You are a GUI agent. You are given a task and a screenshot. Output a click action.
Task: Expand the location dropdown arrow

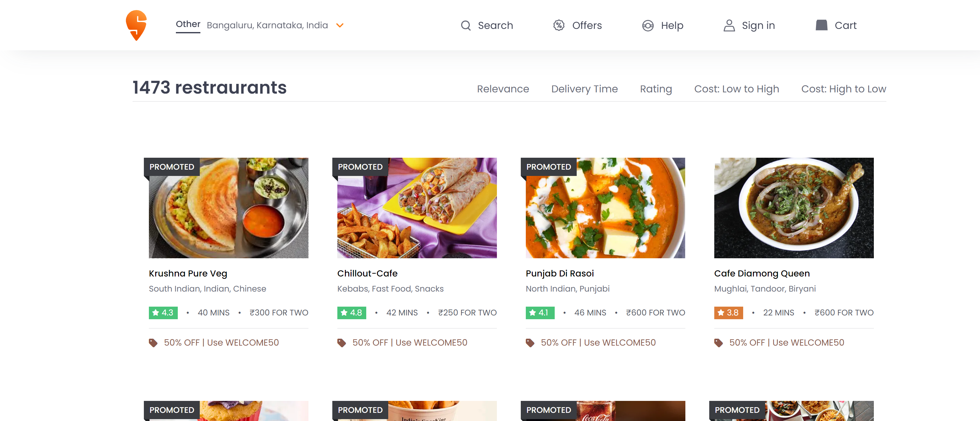(x=340, y=25)
